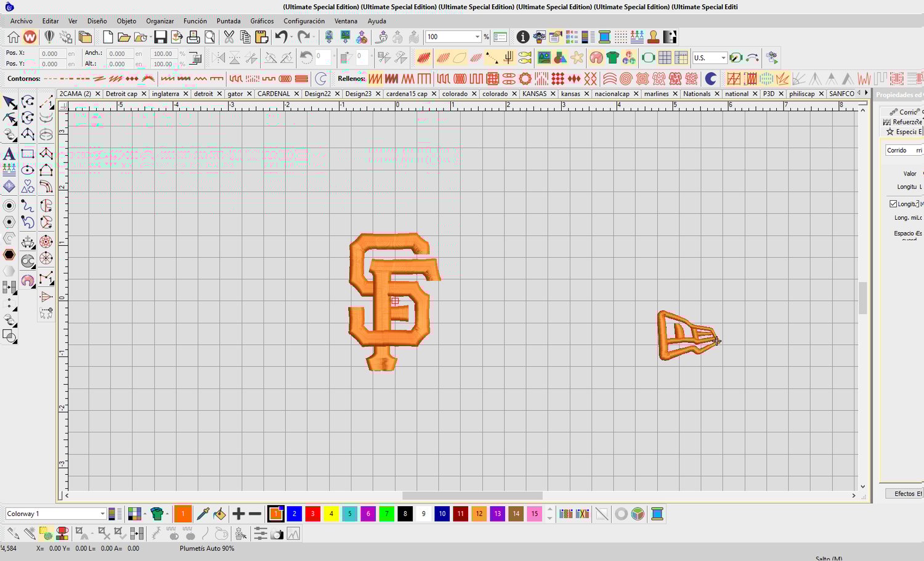Select yellow color swatch 4
Screen dimensions: 924x561
point(331,514)
